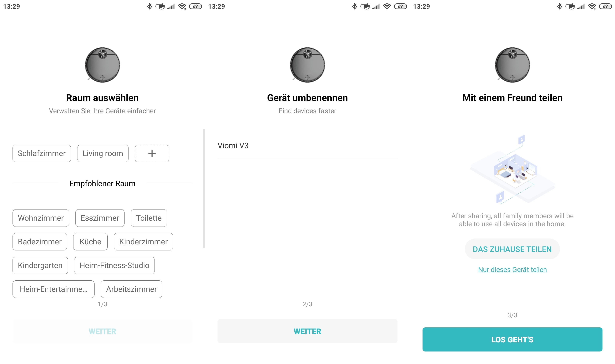Tap the battery indicator in right status bar
Image resolution: width=615 pixels, height=364 pixels.
606,6
